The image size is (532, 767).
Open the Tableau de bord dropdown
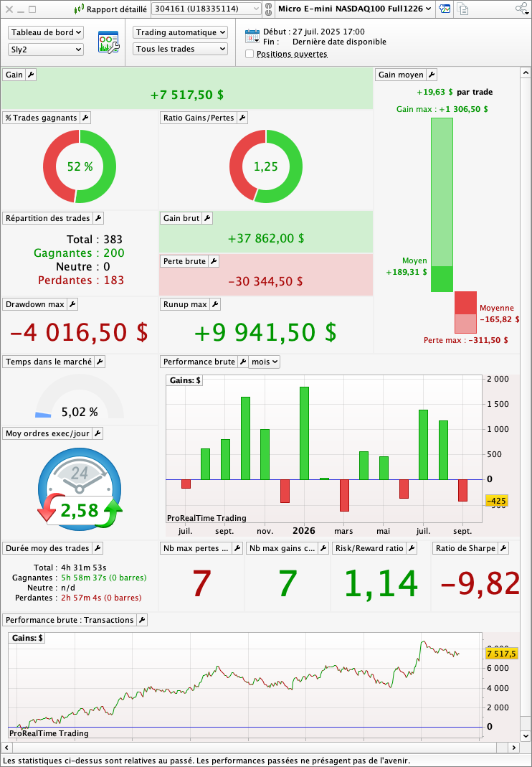pyautogui.click(x=46, y=32)
